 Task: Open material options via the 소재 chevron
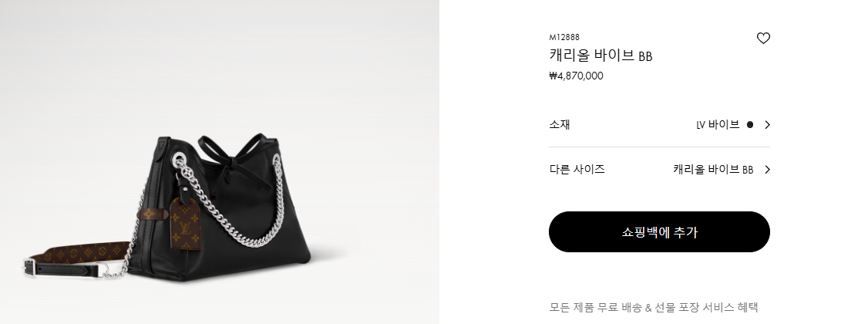pyautogui.click(x=767, y=125)
